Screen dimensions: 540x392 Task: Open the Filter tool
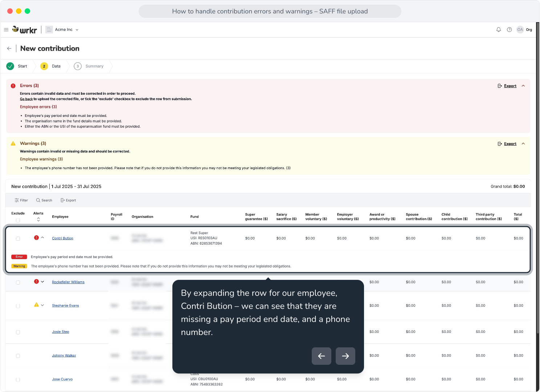[21, 200]
